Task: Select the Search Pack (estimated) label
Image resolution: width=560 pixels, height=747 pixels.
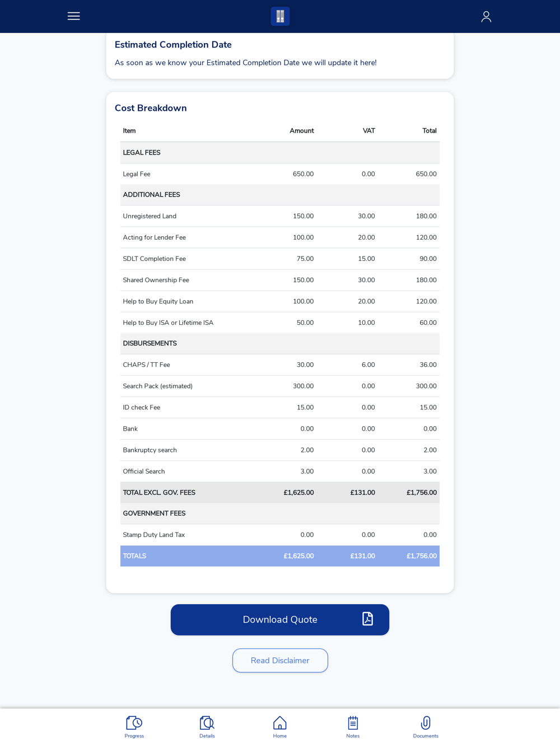Action: pos(158,386)
